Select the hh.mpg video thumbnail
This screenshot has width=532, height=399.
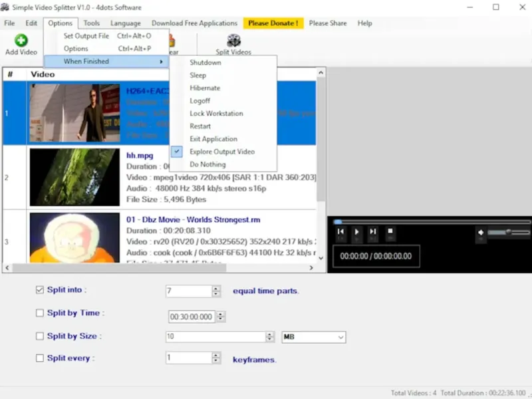pos(74,177)
